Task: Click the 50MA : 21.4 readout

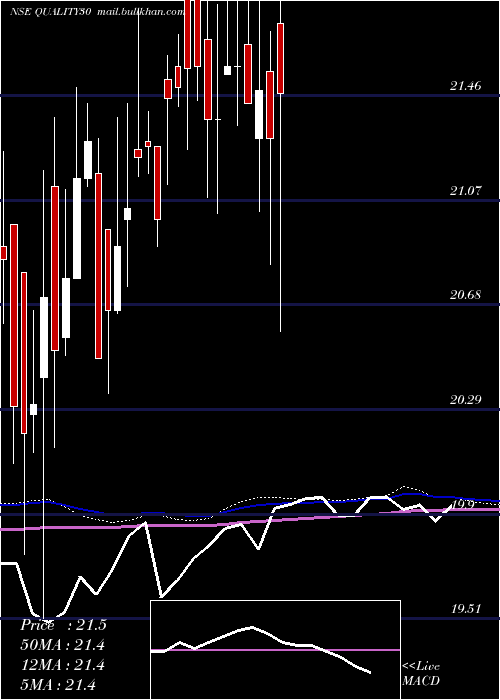Action: click(x=63, y=645)
